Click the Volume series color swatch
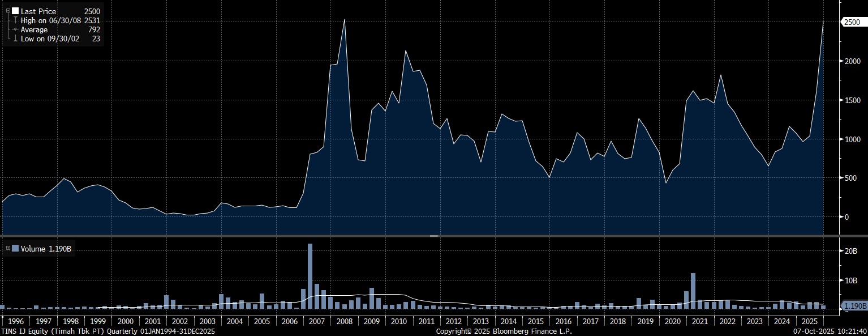 coord(15,248)
